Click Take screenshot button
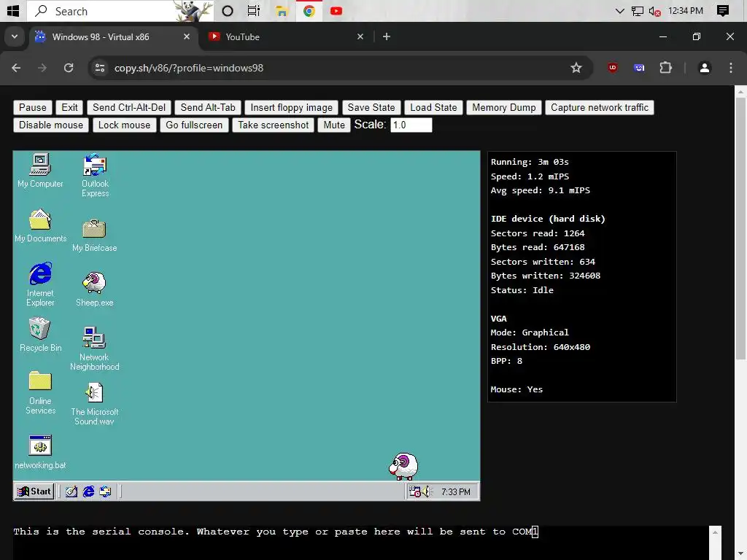This screenshot has width=747, height=560. pyautogui.click(x=274, y=125)
